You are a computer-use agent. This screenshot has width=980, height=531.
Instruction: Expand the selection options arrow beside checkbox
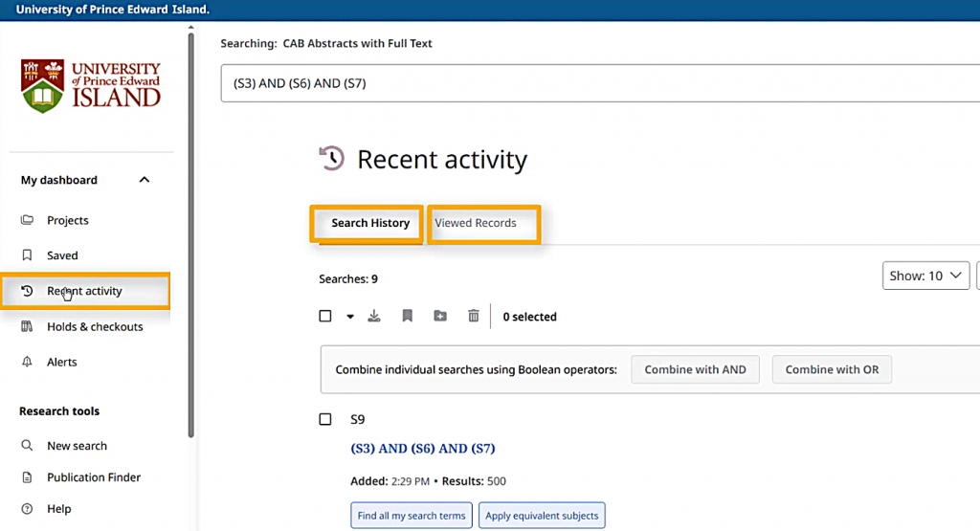pyautogui.click(x=350, y=317)
